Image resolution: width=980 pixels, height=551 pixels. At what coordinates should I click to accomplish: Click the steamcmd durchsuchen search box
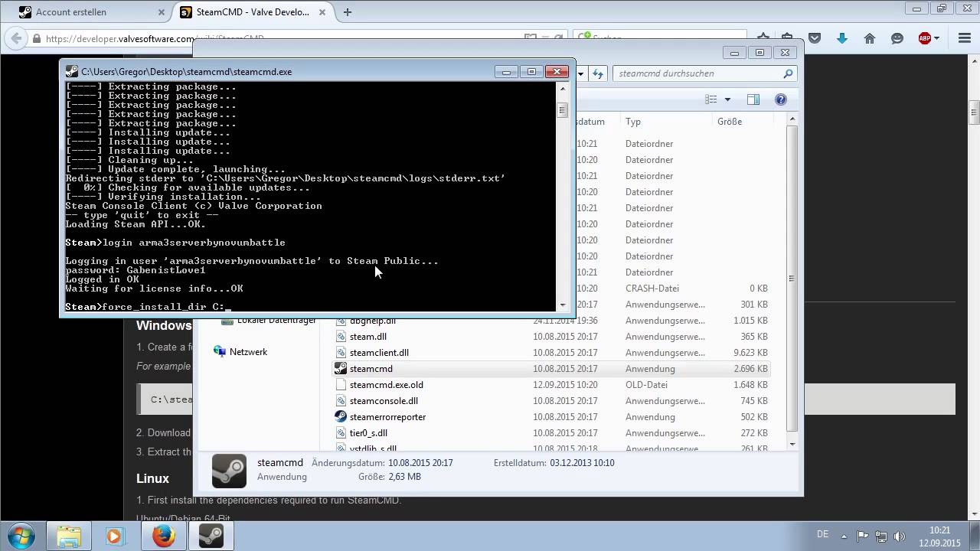[697, 73]
